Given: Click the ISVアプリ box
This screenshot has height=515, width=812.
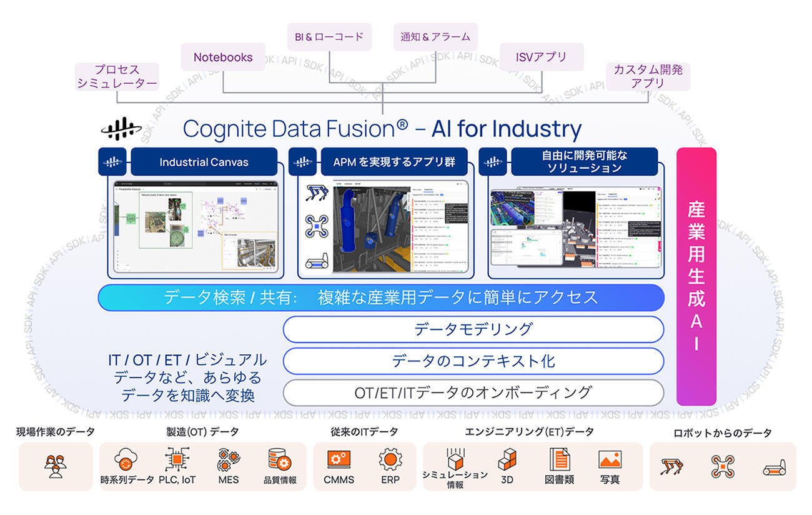Looking at the screenshot, I should click(x=541, y=57).
